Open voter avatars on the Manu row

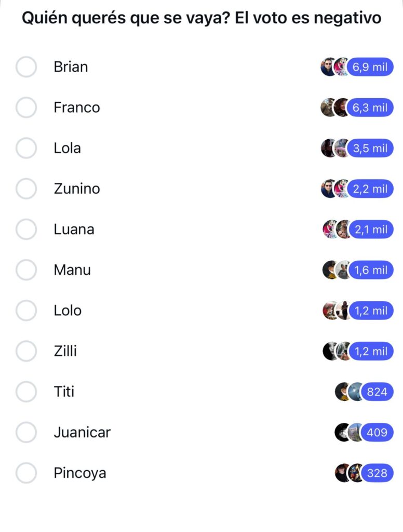pos(336,270)
